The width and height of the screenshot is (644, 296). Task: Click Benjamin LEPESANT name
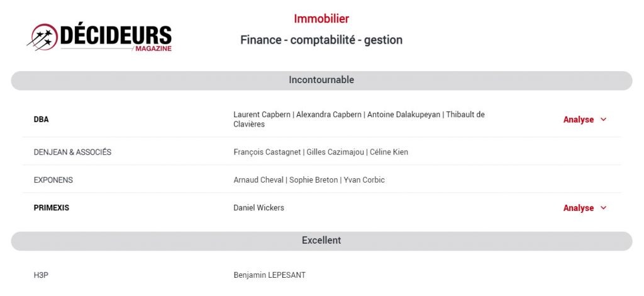click(x=269, y=275)
